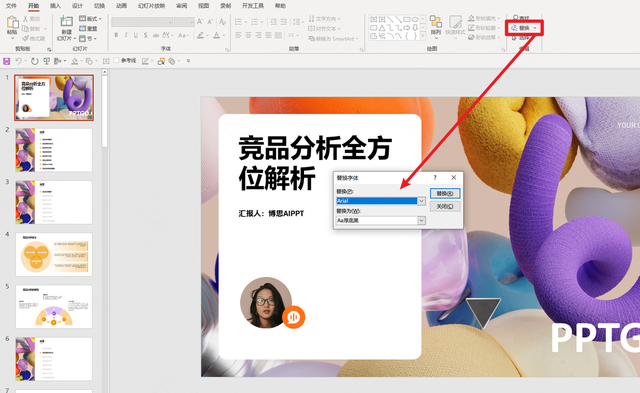Click the Redo arrow in quick access toolbar
Screen dimensions: 640x393
(x=35, y=61)
